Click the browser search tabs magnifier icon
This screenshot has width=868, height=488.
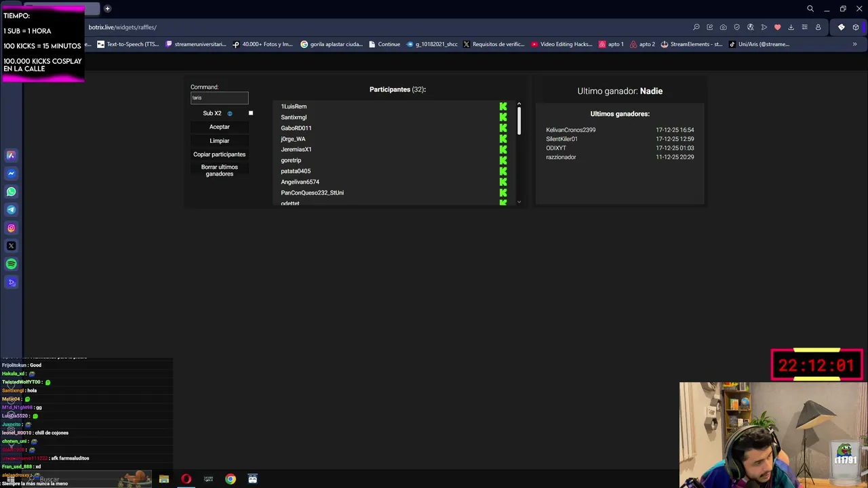(x=810, y=9)
